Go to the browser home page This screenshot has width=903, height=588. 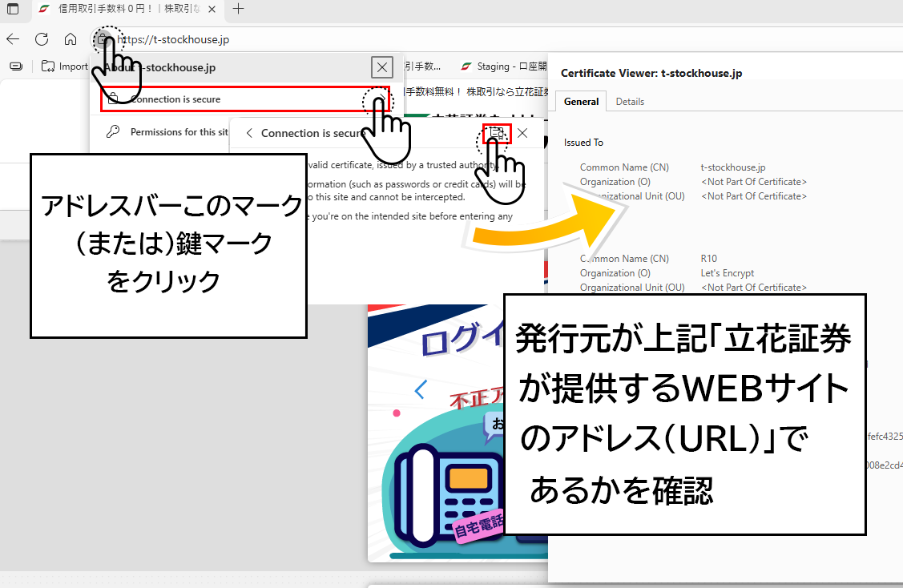(x=71, y=39)
